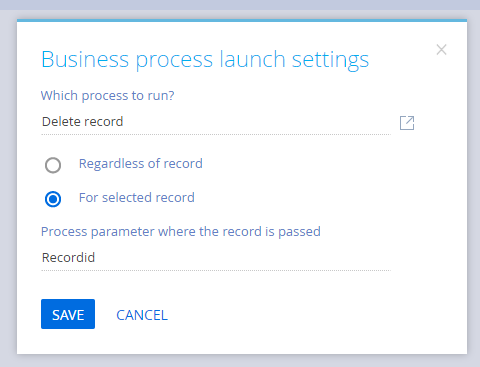Screen dimensions: 480x367
Task: Open the Which process to run lookup field
Action: click(216, 122)
